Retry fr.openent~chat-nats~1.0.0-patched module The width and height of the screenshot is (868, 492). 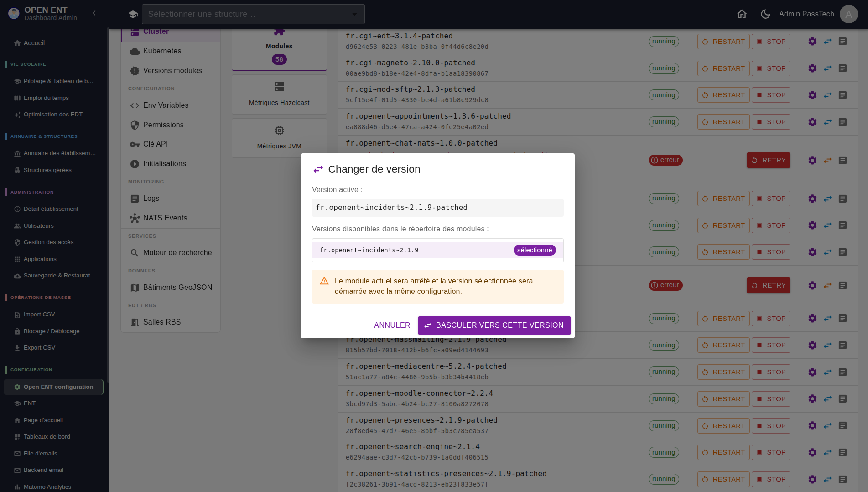769,160
